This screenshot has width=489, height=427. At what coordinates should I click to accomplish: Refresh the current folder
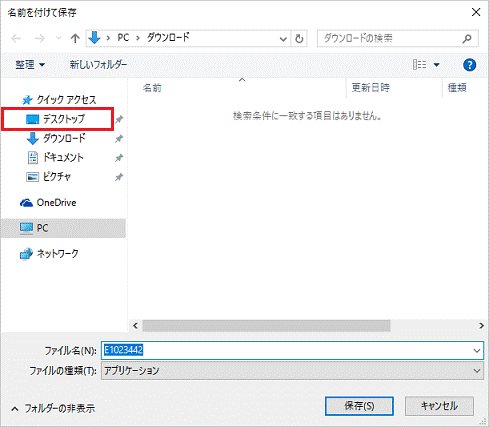coord(299,39)
